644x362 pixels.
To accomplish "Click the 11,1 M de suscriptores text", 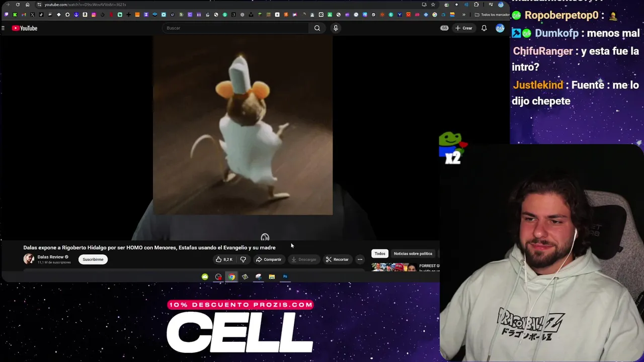I will [x=54, y=262].
